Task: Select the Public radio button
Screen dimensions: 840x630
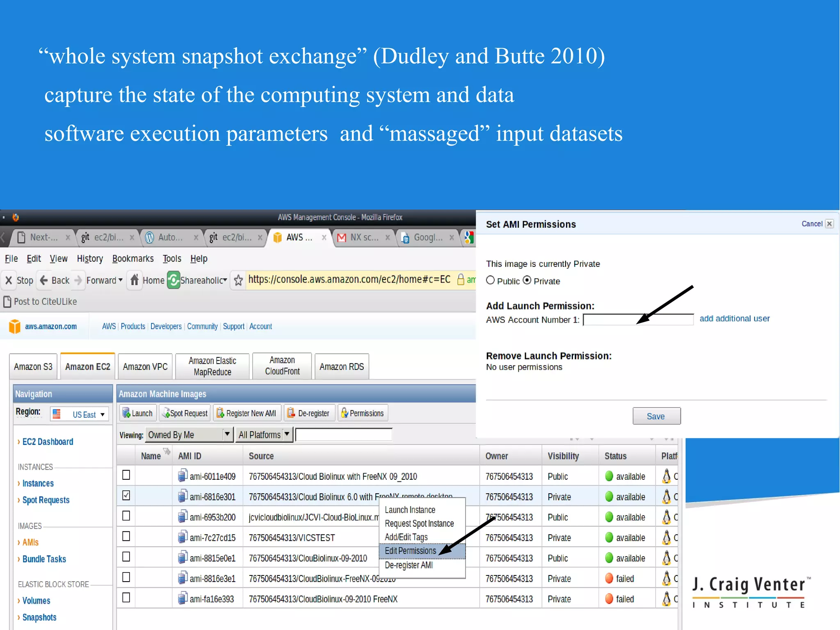Action: 491,280
